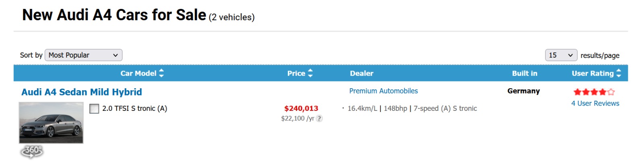Click the Dealer column header
This screenshot has width=644, height=168.
coord(361,73)
